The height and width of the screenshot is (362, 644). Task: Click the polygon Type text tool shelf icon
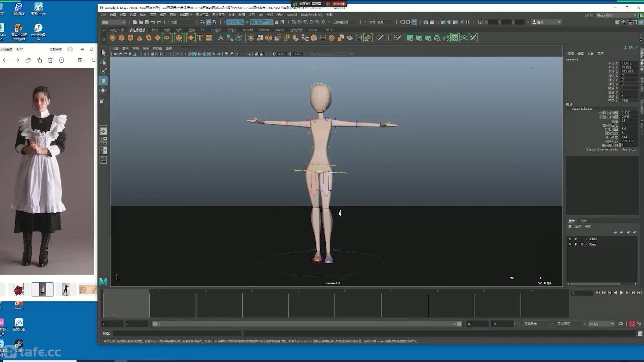(x=200, y=38)
